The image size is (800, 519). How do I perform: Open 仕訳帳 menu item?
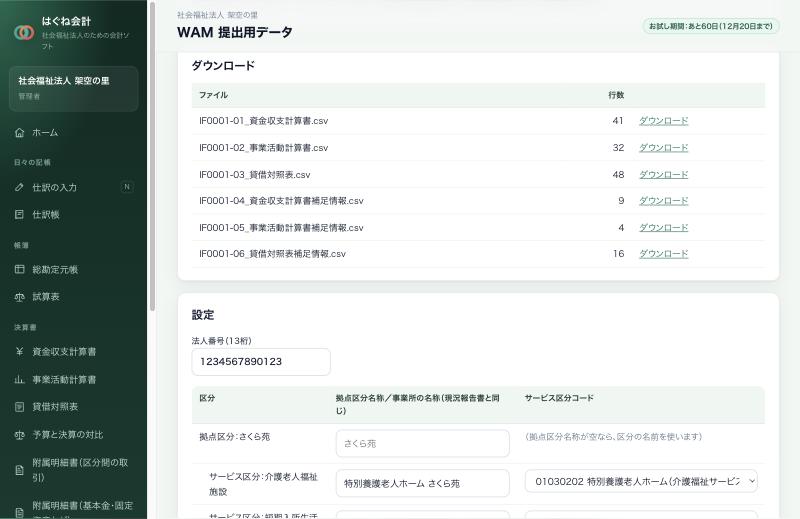tap(73, 214)
